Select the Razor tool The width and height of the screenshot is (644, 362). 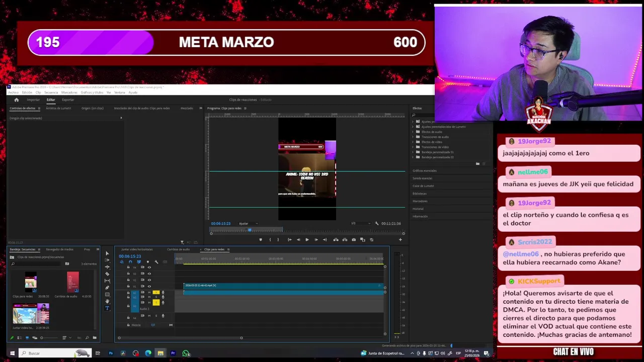click(x=107, y=274)
